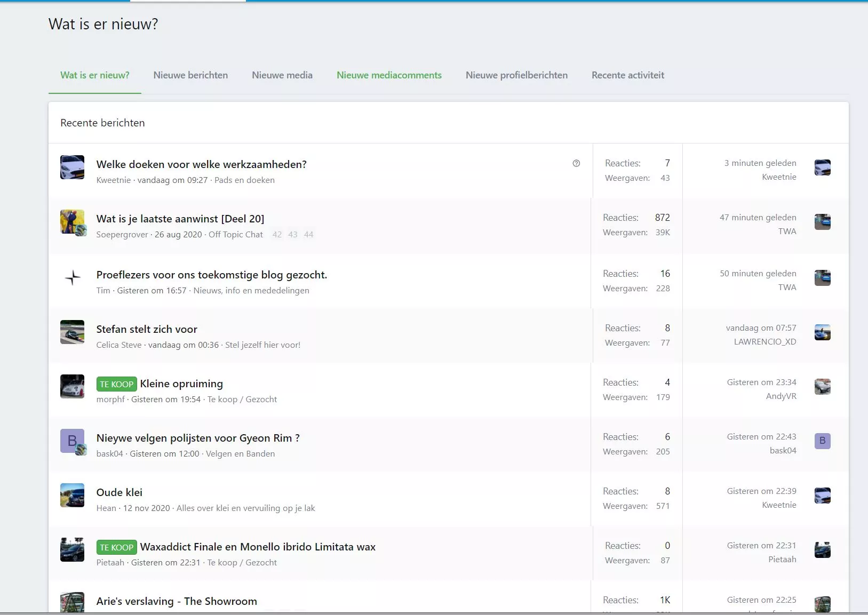The width and height of the screenshot is (868, 615).
Task: Go to page 43 of 'laatste aanwinst' thread
Action: (x=293, y=234)
